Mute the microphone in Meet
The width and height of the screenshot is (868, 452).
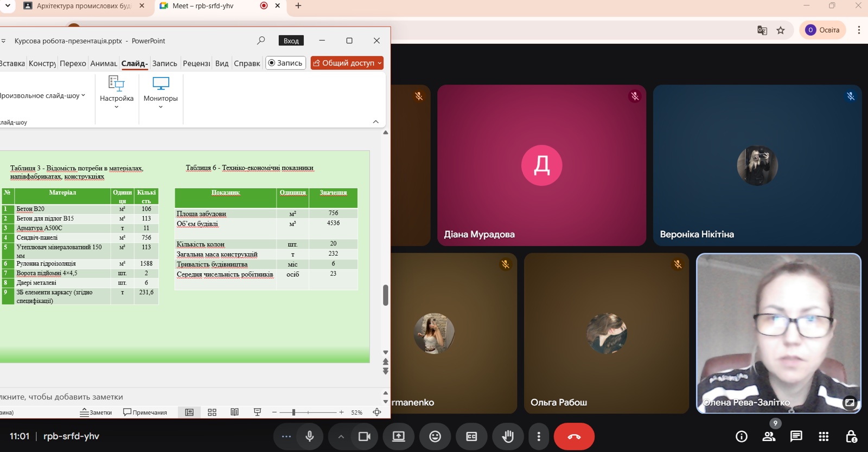(x=310, y=436)
